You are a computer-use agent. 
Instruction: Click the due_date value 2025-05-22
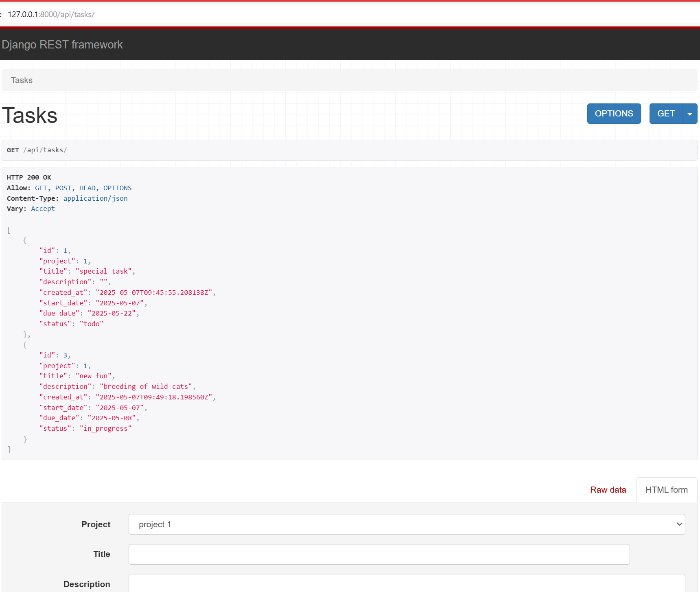pyautogui.click(x=112, y=314)
